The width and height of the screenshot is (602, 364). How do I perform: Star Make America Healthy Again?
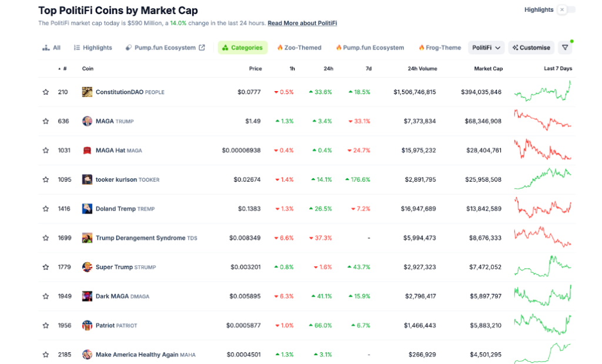pyautogui.click(x=46, y=355)
